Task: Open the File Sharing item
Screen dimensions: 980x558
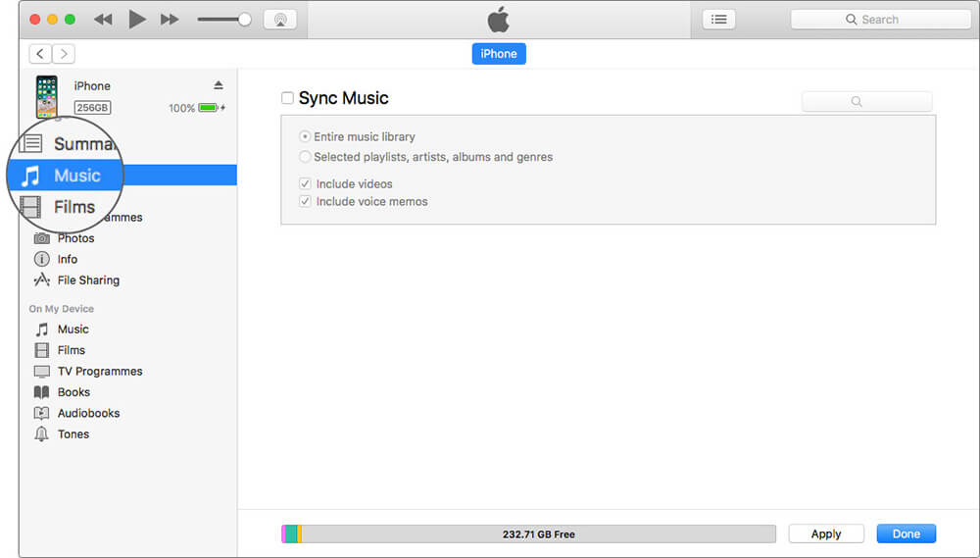Action: 88,280
